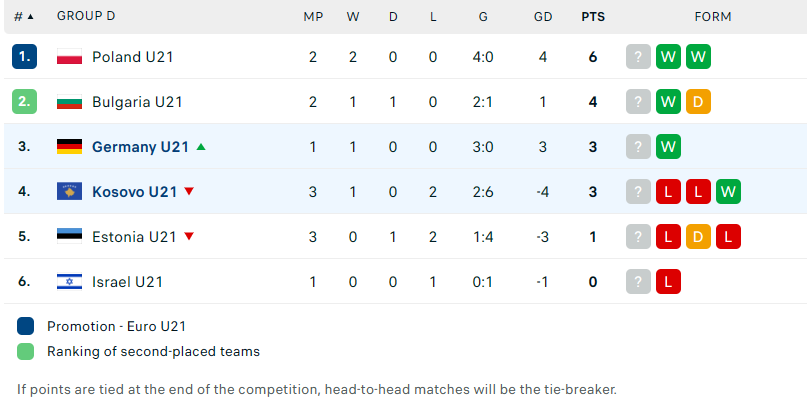Click the Poland flag icon
Screen dimensions: 807x411
coord(69,57)
